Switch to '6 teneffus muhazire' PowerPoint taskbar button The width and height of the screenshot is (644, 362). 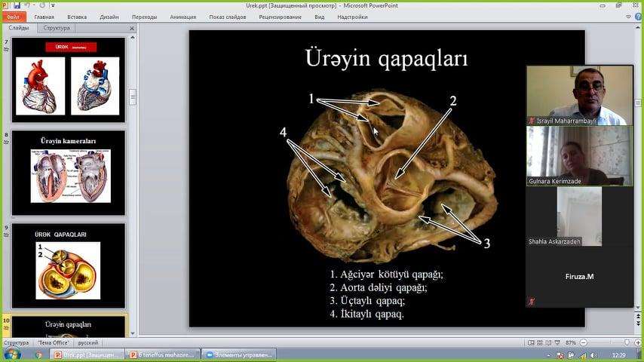point(163,354)
